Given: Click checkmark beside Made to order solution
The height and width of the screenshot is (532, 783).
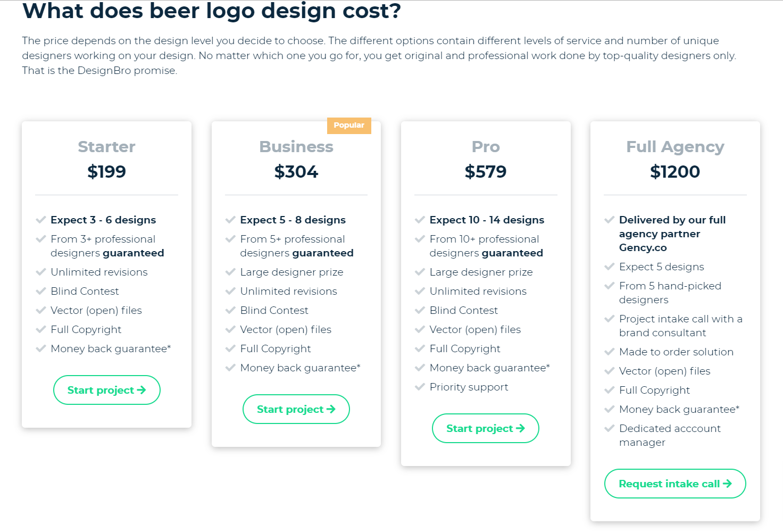Looking at the screenshot, I should [610, 352].
